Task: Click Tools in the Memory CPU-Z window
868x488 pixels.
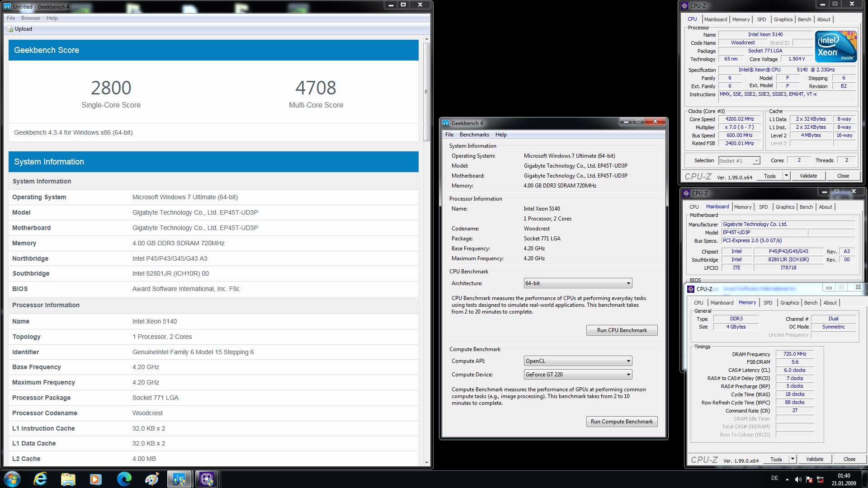Action: [x=776, y=459]
